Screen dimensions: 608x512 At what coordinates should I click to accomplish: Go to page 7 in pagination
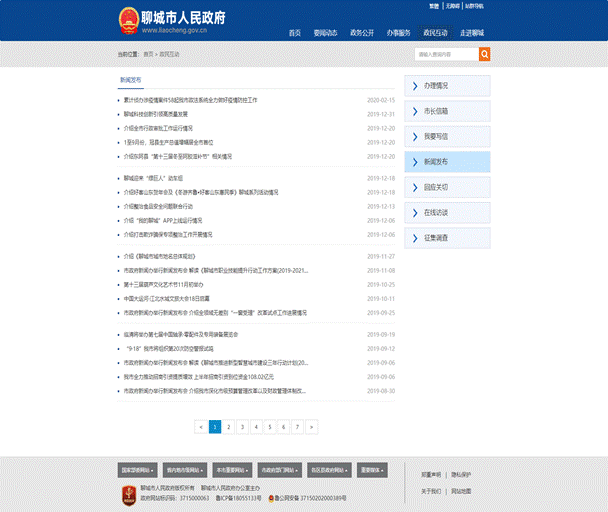coord(297,427)
